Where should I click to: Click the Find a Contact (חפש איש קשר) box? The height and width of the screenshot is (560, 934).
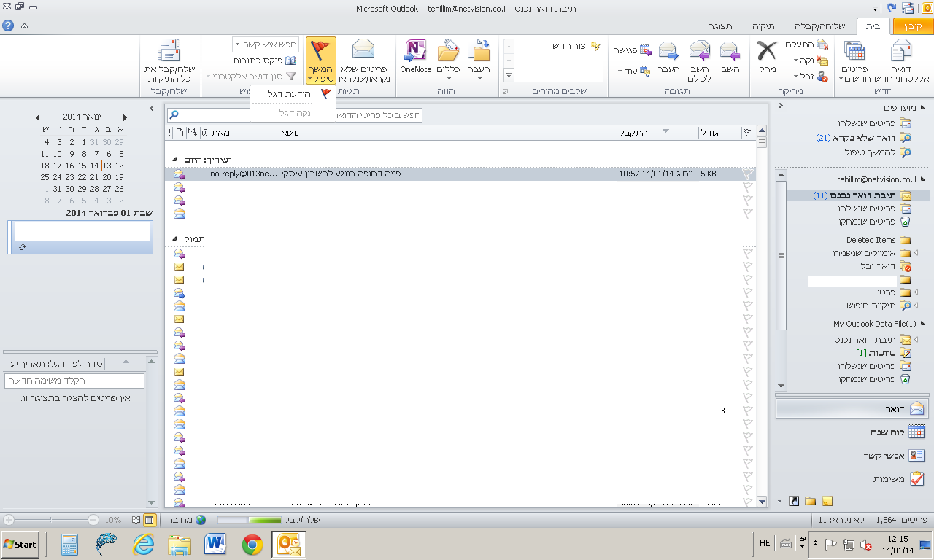(x=266, y=44)
